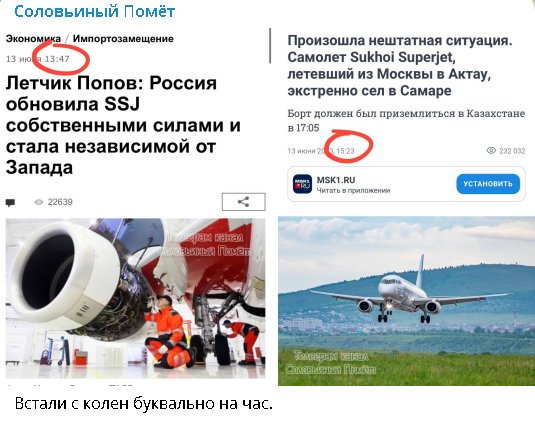The width and height of the screenshot is (535, 423).
Task: Open the Импортозамещение breadcrumb category
Action: (x=123, y=39)
